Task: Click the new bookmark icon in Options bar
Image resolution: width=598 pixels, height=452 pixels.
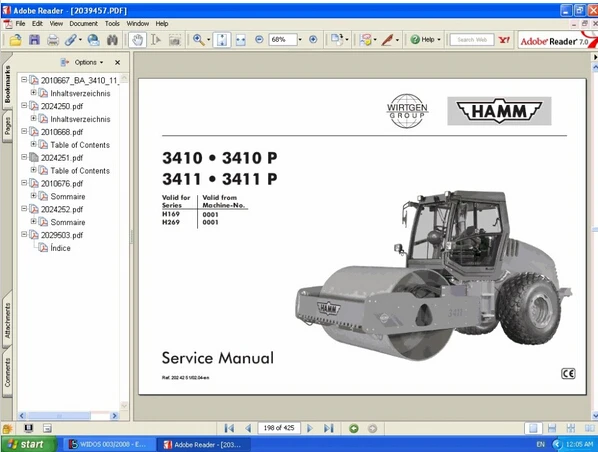Action: 64,62
